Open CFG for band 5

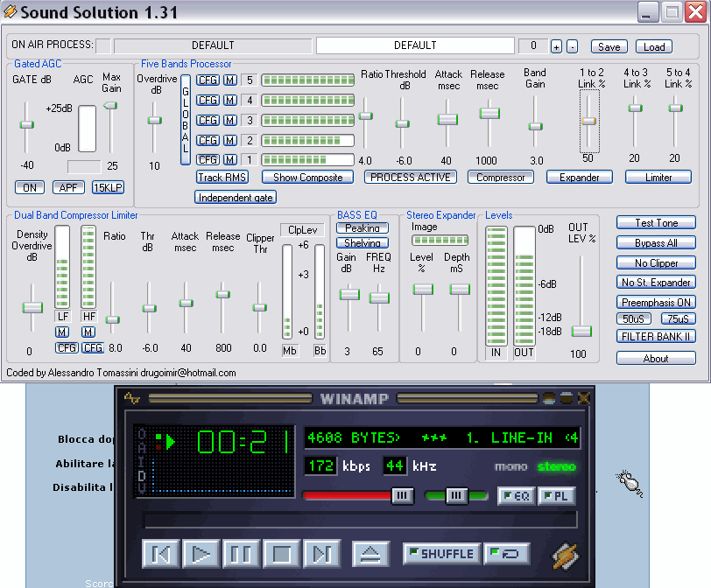tap(208, 80)
